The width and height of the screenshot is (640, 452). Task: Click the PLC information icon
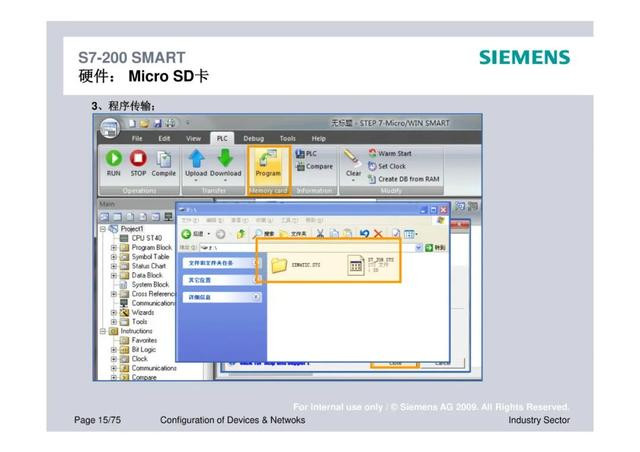pos(300,154)
